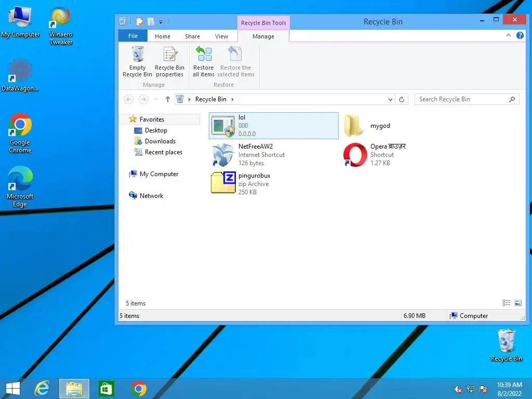Click the muted volume tray icon
532x399 pixels.
click(x=458, y=389)
